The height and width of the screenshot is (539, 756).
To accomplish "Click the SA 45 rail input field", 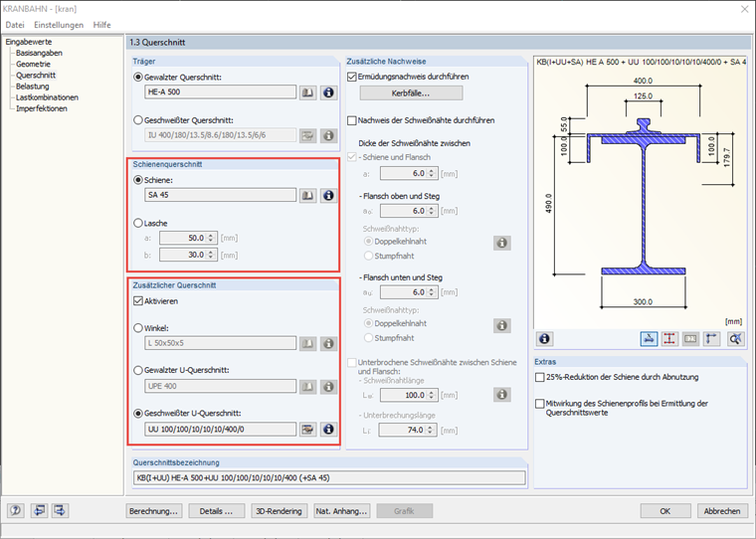I will point(221,195).
